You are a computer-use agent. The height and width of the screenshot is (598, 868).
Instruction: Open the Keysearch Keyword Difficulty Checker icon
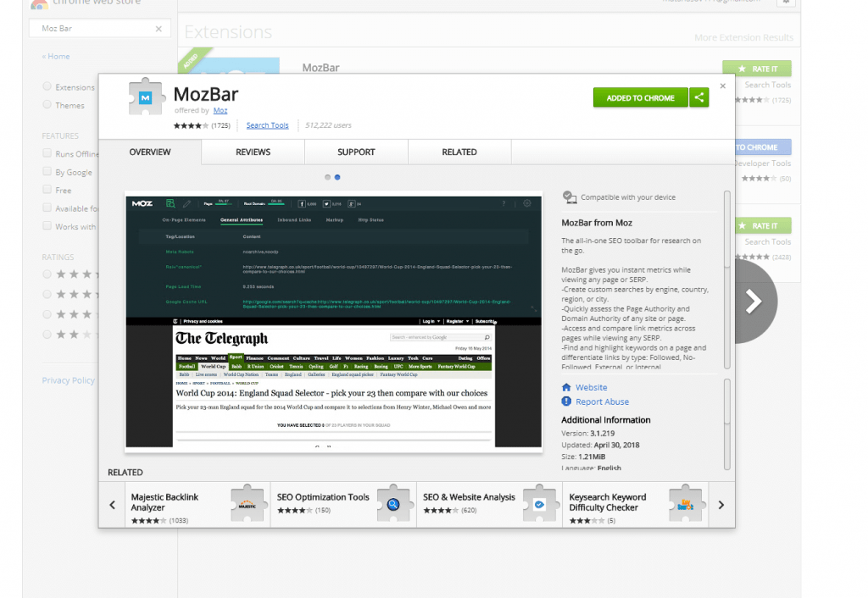[685, 506]
